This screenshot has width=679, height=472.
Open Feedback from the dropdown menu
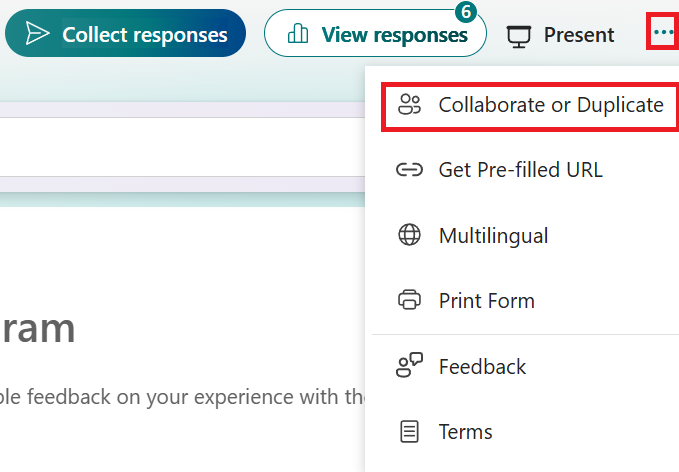pos(482,367)
